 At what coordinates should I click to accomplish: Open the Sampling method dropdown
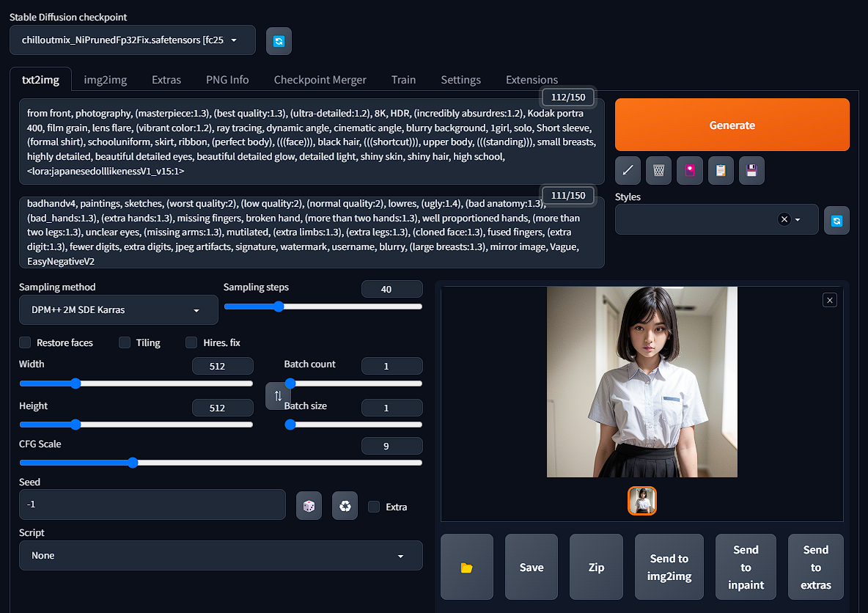pyautogui.click(x=118, y=310)
